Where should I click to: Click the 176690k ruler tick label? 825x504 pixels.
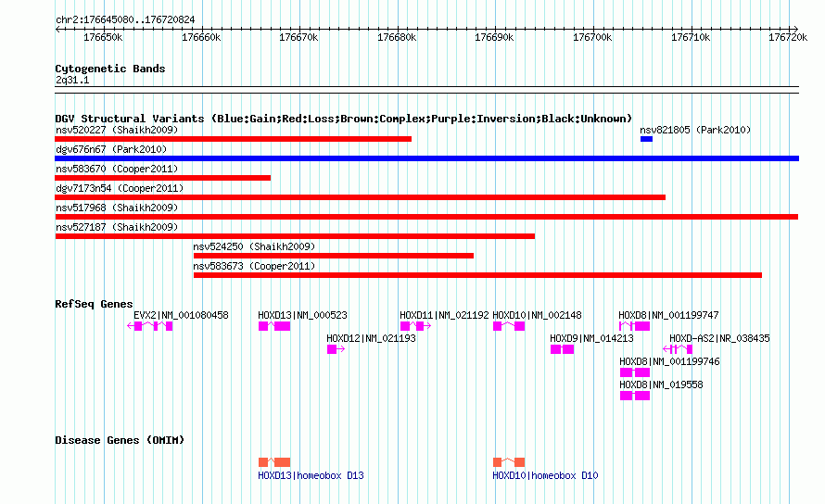click(x=494, y=37)
